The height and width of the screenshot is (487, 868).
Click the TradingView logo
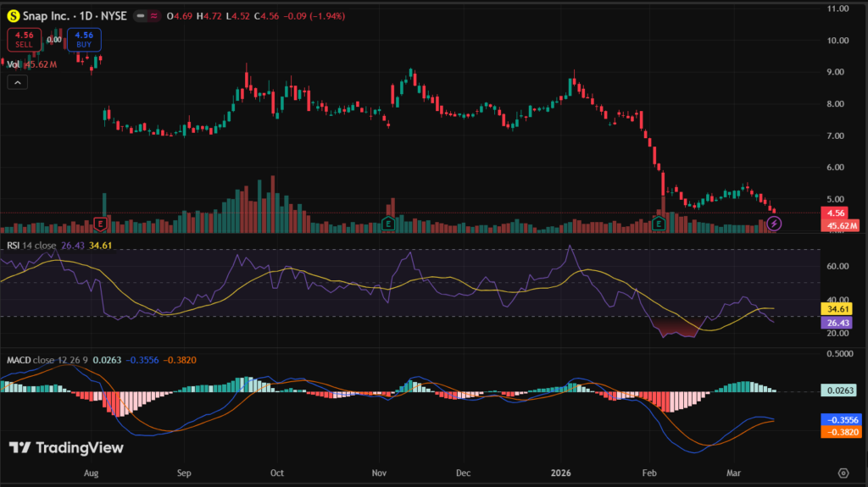click(66, 448)
